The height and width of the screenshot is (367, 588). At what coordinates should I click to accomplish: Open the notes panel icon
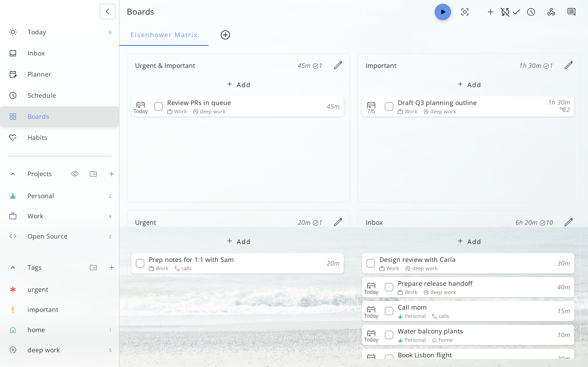click(x=571, y=12)
